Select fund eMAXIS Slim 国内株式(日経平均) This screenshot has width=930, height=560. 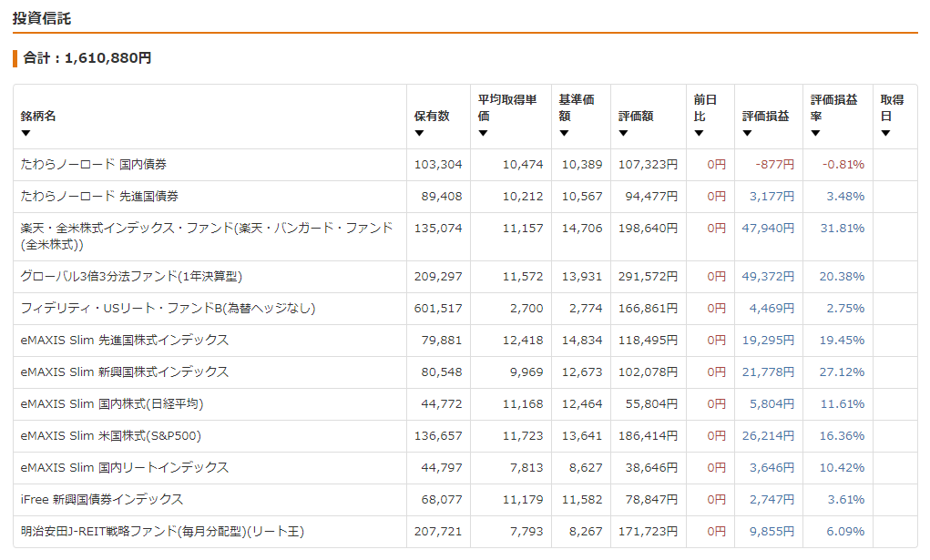(112, 404)
